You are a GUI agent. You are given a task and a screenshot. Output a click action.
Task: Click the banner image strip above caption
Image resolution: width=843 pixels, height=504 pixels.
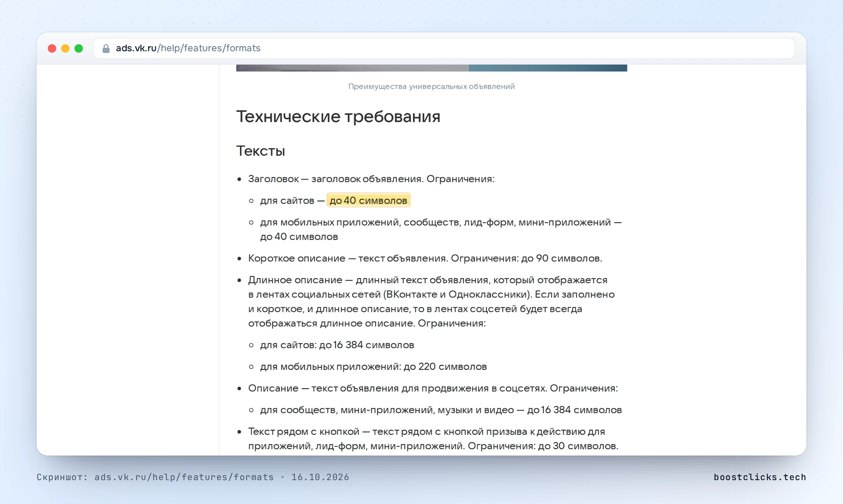[x=432, y=68]
